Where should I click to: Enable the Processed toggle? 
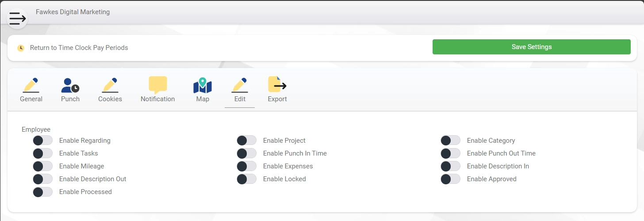[x=43, y=192]
